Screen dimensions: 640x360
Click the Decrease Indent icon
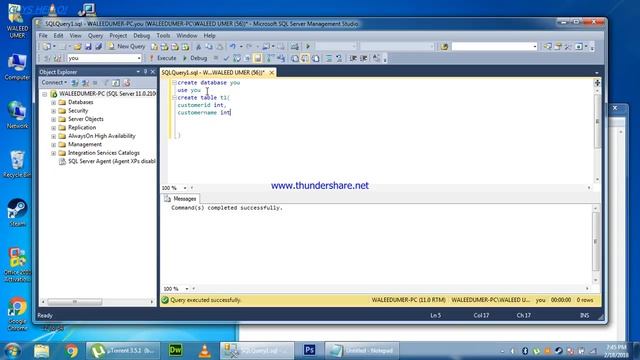tap(353, 58)
